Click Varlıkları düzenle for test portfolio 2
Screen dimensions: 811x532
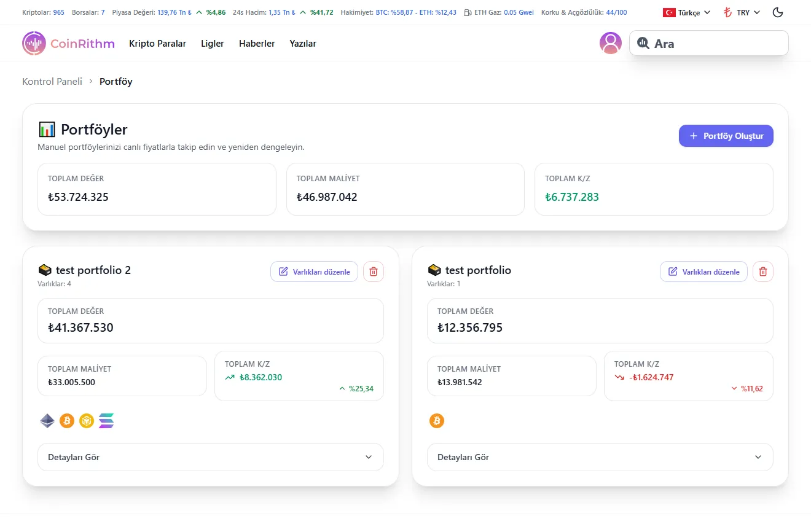[314, 272]
